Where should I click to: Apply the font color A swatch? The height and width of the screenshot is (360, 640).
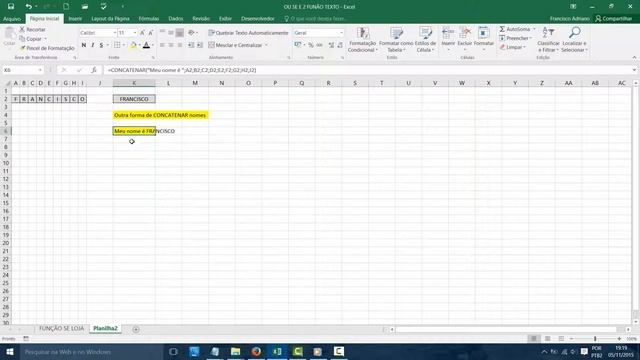[x=147, y=45]
